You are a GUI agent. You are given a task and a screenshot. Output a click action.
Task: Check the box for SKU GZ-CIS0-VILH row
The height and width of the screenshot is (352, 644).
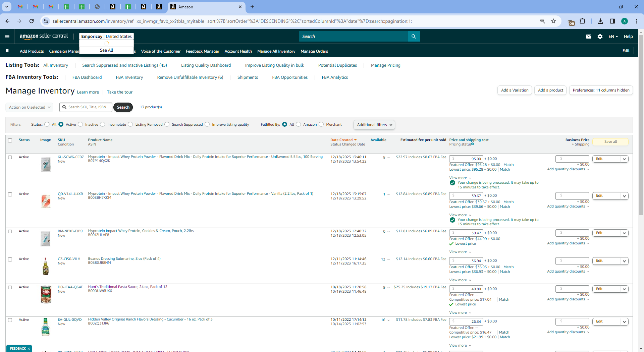pyautogui.click(x=10, y=259)
